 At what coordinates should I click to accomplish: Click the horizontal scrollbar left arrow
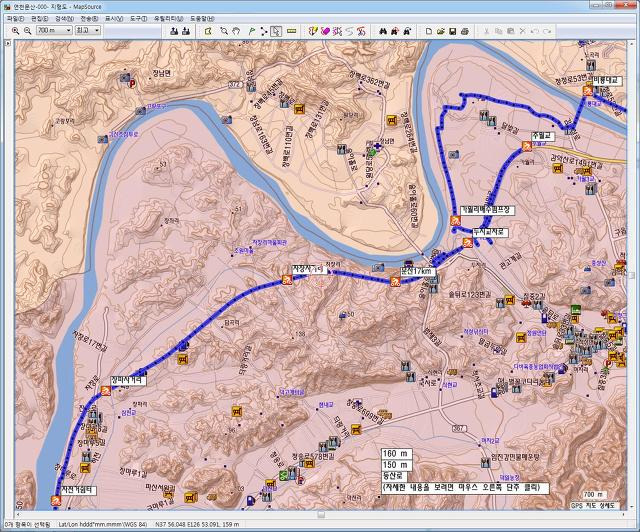point(18,514)
